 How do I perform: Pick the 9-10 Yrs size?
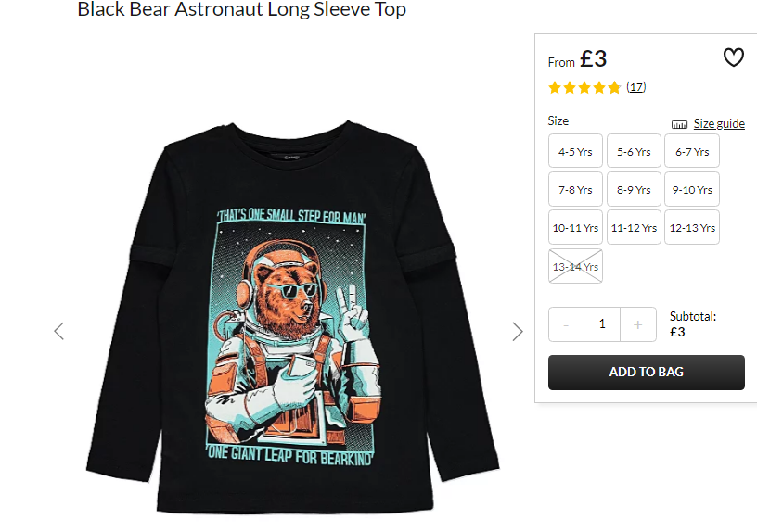pyautogui.click(x=692, y=189)
